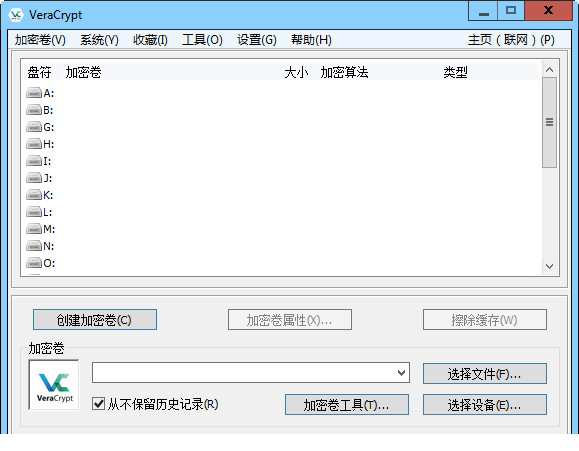The height and width of the screenshot is (451, 579).
Task: Click the 大小 column header
Action: click(296, 72)
